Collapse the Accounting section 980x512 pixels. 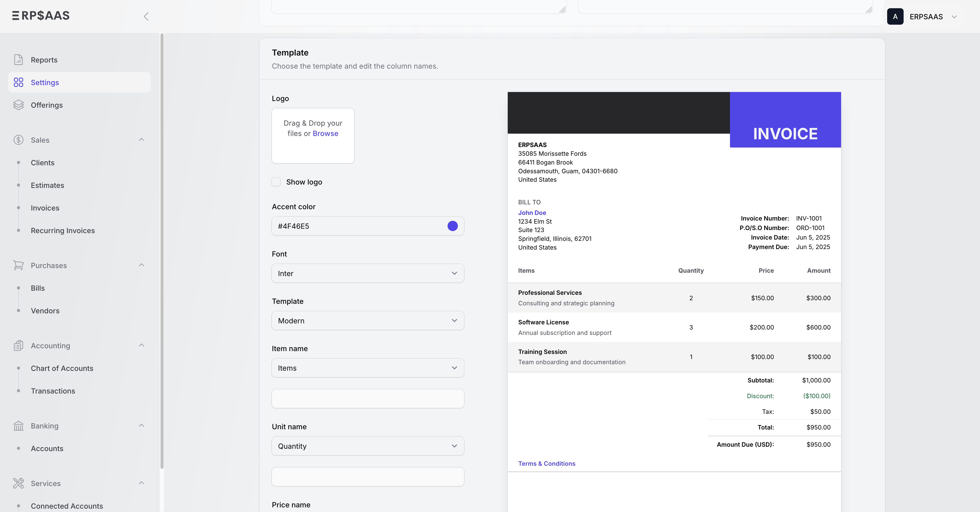click(x=141, y=345)
